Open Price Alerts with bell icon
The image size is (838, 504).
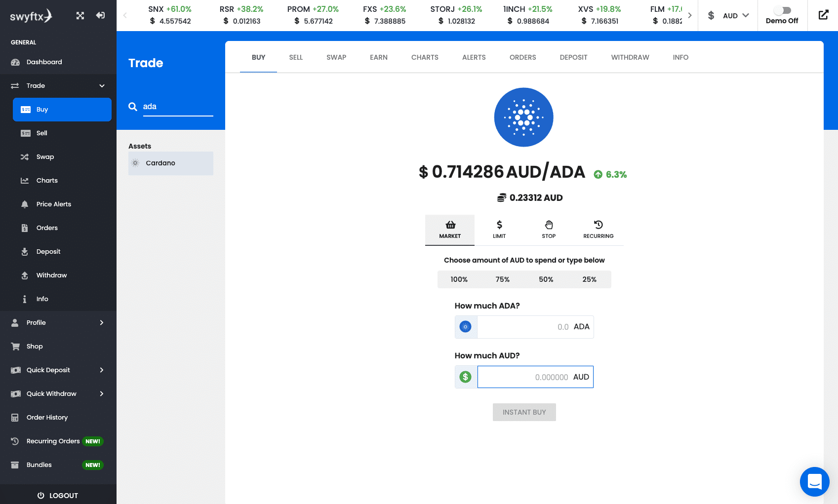pyautogui.click(x=62, y=204)
